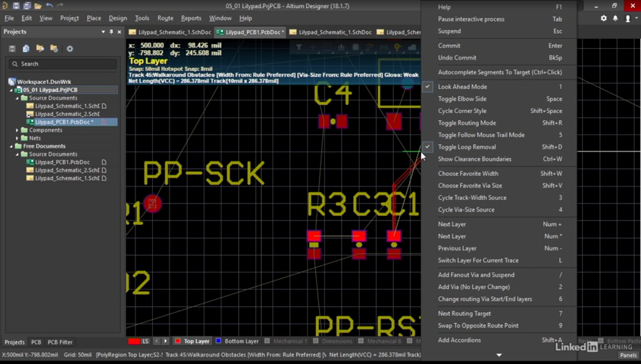Open the Projects panel dropdown arrow

(x=103, y=32)
